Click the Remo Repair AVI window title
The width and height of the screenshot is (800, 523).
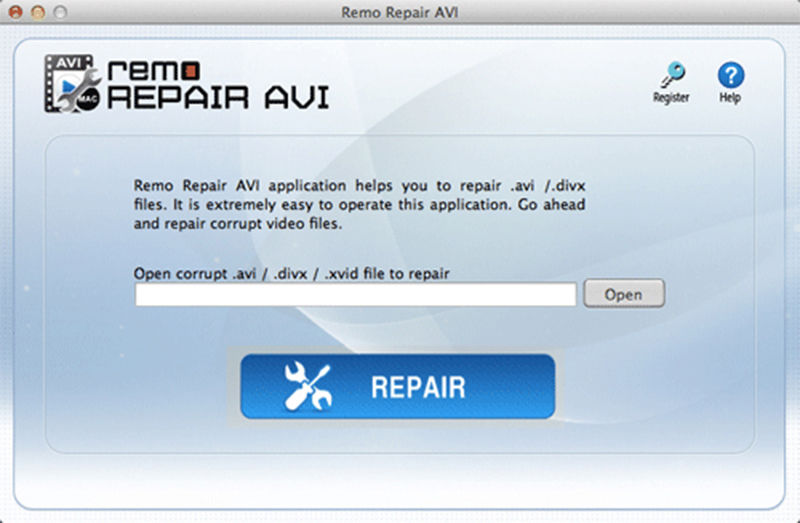point(399,12)
